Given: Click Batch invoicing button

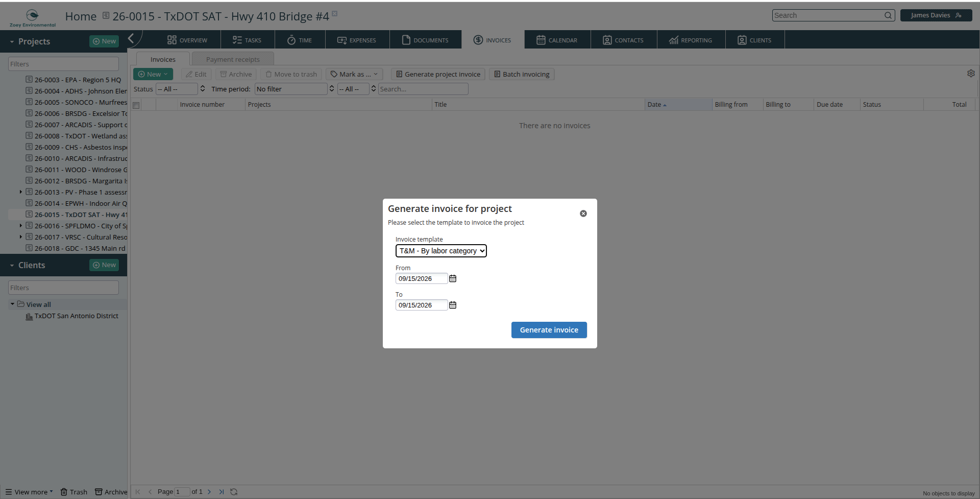Looking at the screenshot, I should [x=522, y=74].
